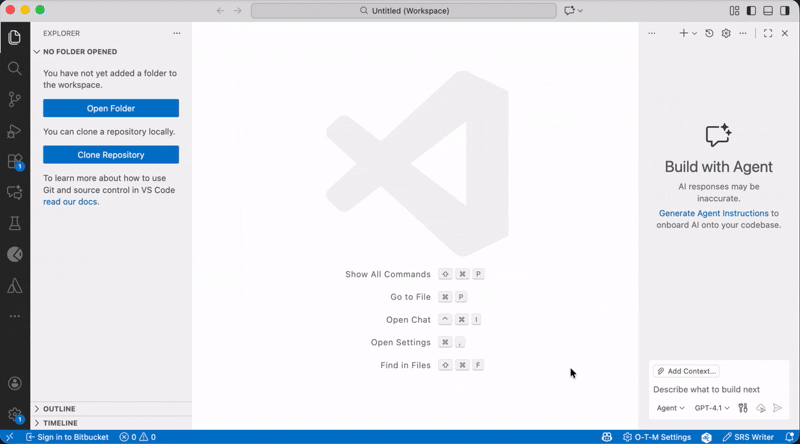
Task: Open the Agent mode dropdown
Action: (670, 408)
